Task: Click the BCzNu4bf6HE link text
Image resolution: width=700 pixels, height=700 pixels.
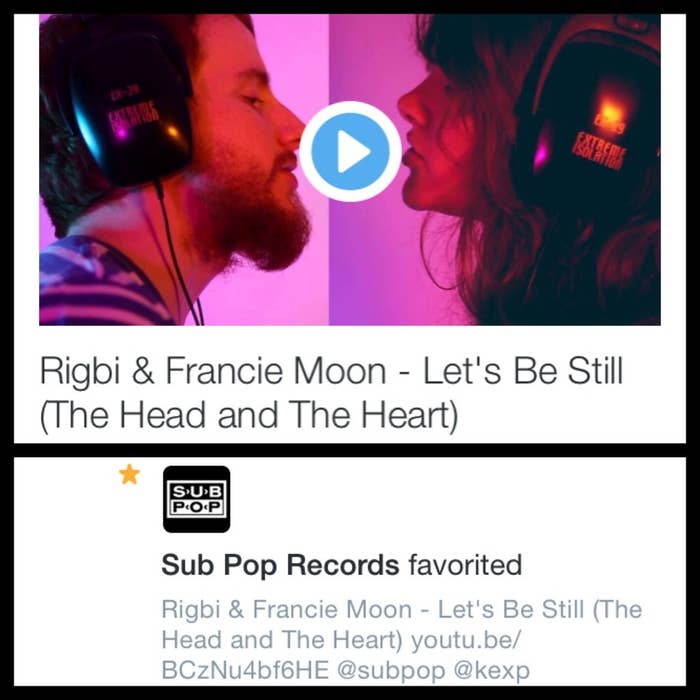Action: click(x=245, y=670)
